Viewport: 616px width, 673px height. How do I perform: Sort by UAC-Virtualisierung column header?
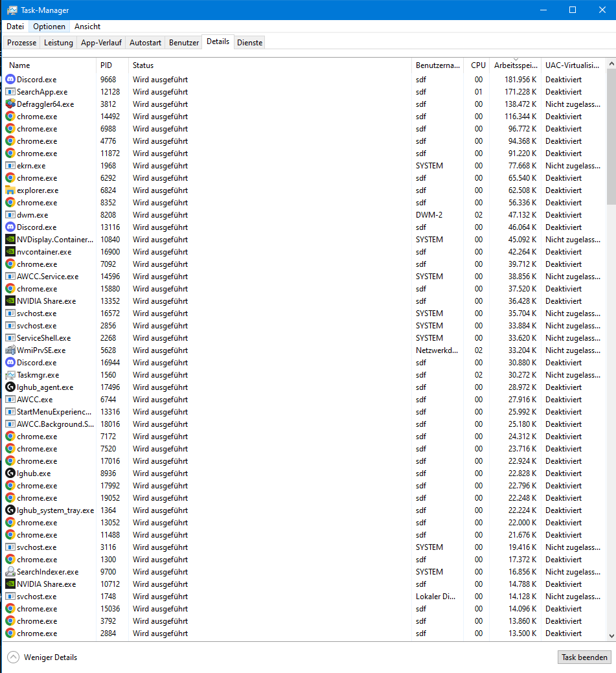(573, 65)
